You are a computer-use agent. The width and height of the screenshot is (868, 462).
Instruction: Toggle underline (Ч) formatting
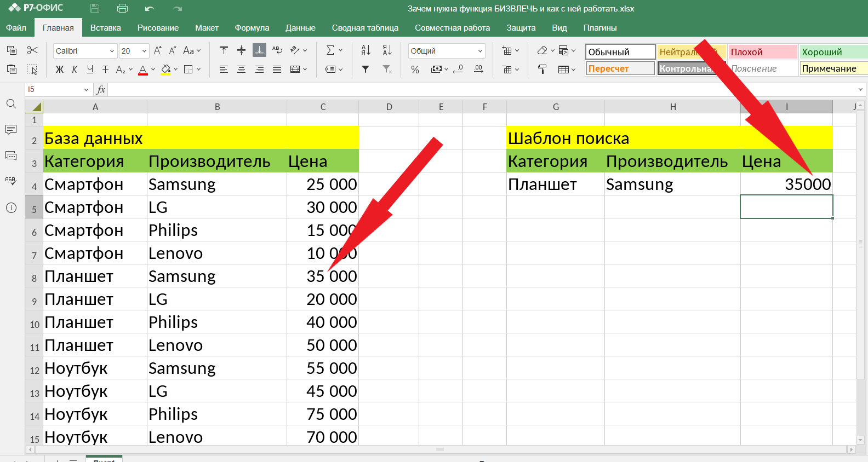90,69
